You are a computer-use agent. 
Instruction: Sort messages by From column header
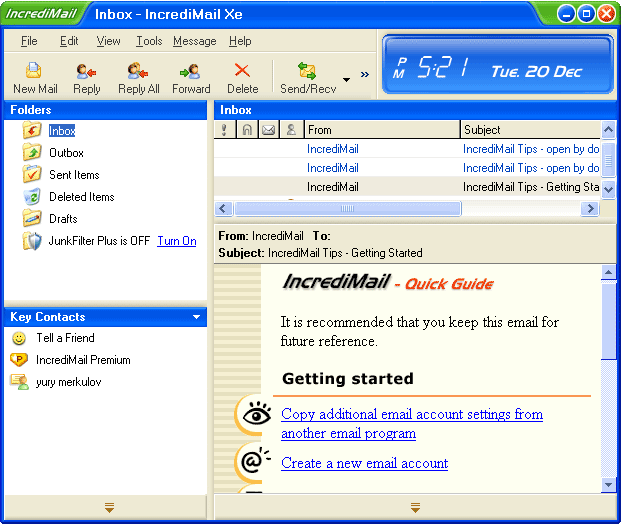coord(382,129)
